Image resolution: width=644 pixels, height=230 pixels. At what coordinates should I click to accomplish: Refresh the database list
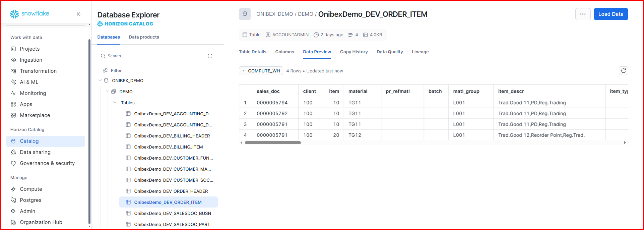pyautogui.click(x=210, y=56)
